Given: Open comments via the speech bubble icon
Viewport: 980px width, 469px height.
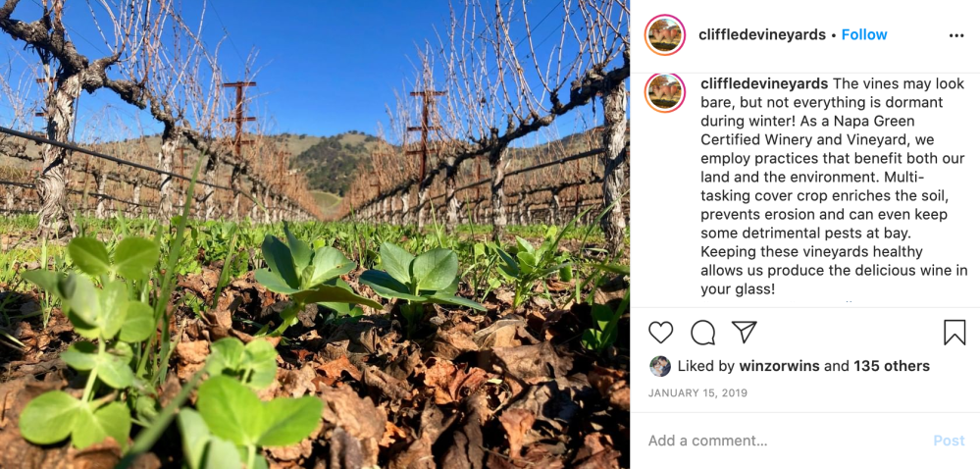Looking at the screenshot, I should pos(702,333).
